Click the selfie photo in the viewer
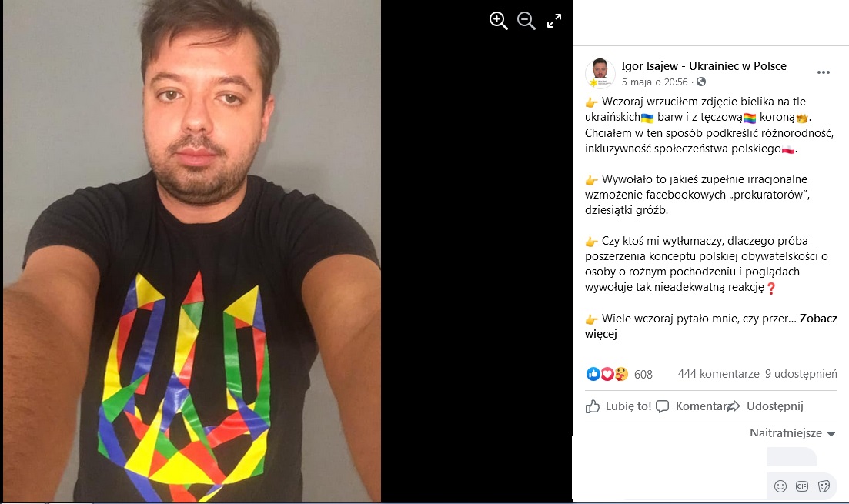The height and width of the screenshot is (504, 849). point(192,254)
